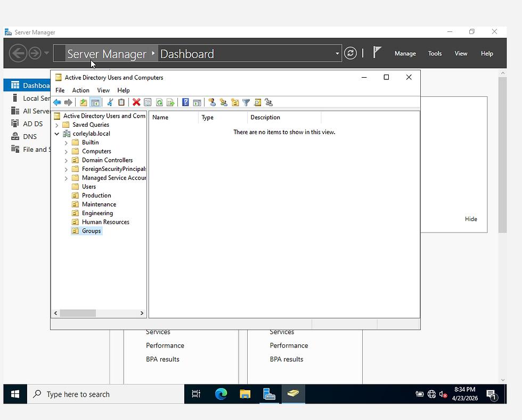
Task: Click the Copy clipboard icon
Action: point(121,103)
